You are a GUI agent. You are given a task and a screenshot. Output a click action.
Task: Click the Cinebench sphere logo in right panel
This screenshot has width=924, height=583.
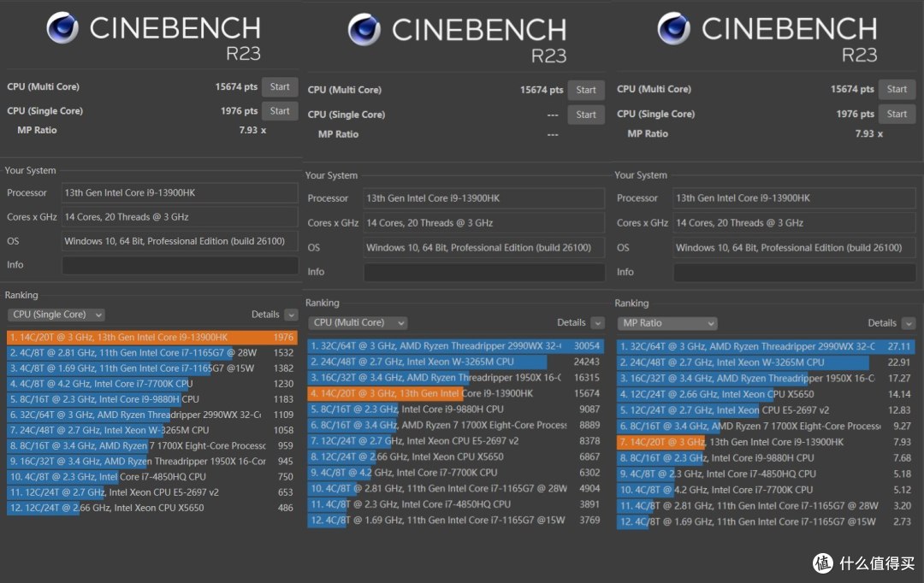673,28
